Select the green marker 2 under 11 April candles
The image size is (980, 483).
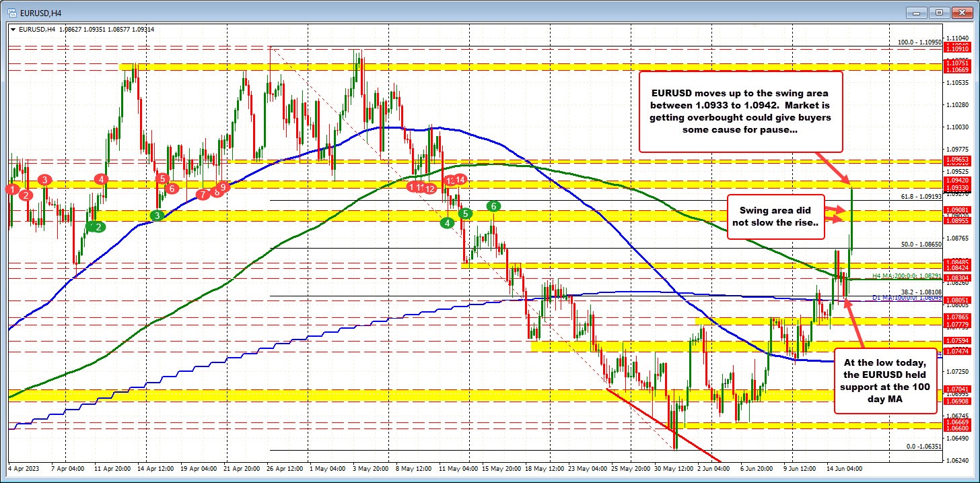click(x=96, y=227)
